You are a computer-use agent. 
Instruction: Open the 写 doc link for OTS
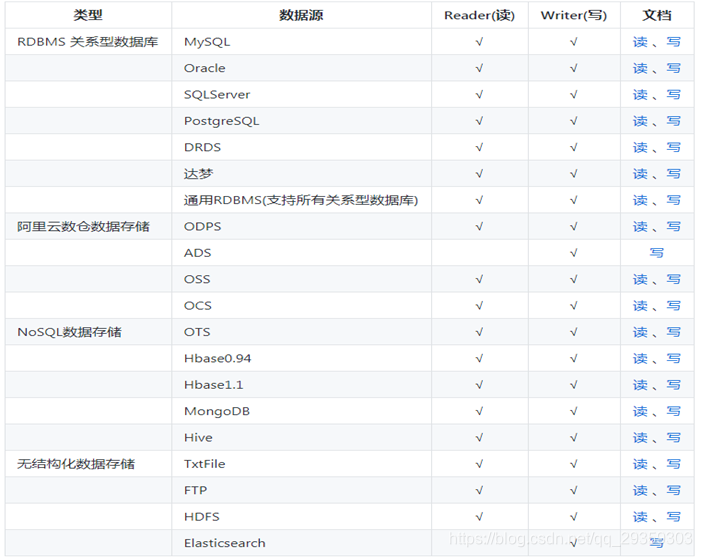coord(673,333)
